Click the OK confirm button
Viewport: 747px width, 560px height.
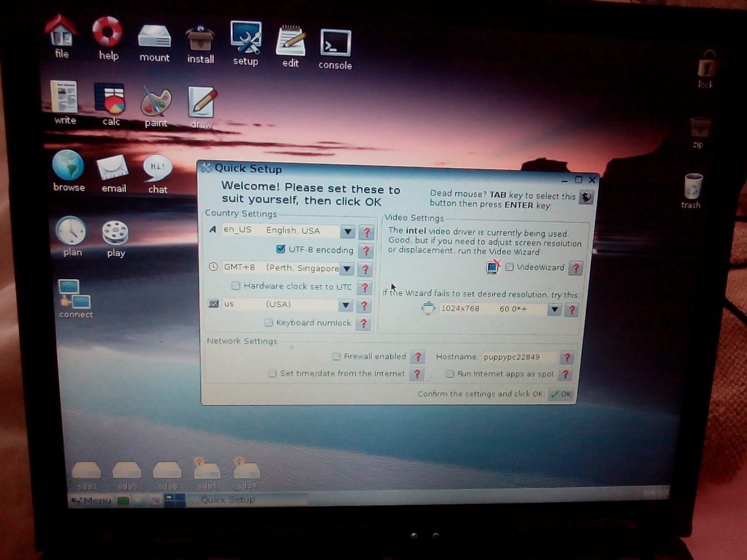[x=561, y=394]
